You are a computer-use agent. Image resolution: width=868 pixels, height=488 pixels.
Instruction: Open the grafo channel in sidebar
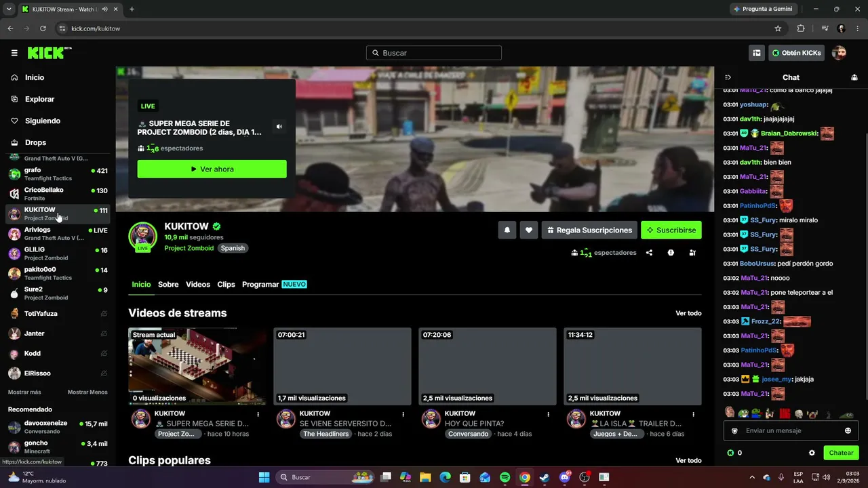coord(58,174)
